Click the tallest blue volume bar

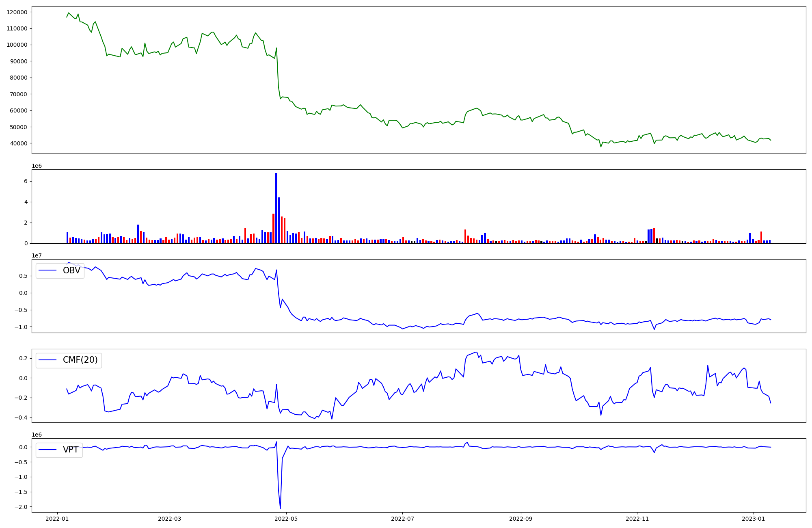coord(276,207)
